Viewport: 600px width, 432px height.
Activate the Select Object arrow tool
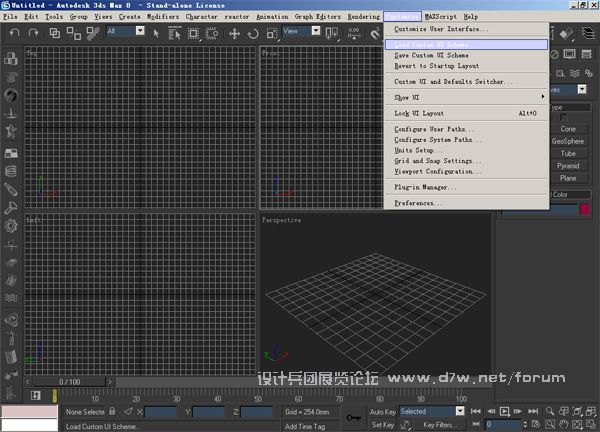tap(156, 33)
